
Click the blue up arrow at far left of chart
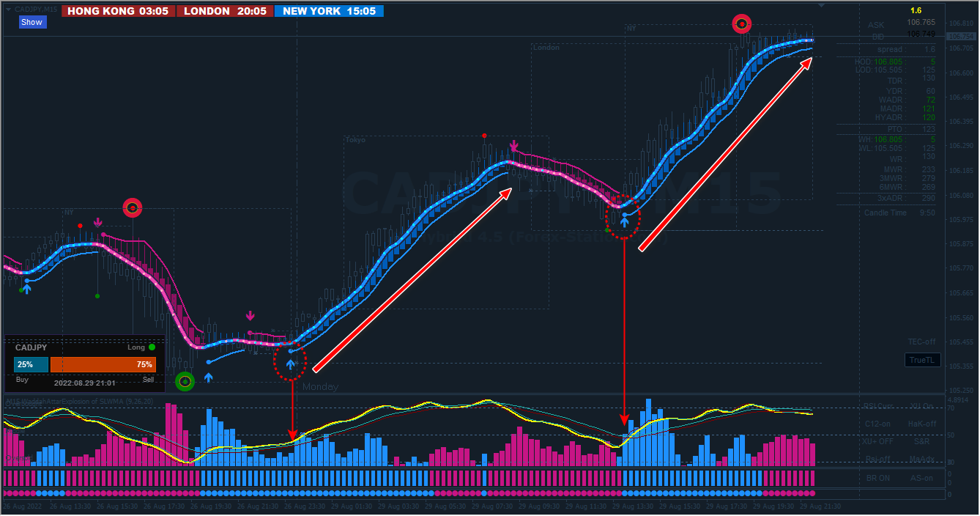[27, 289]
